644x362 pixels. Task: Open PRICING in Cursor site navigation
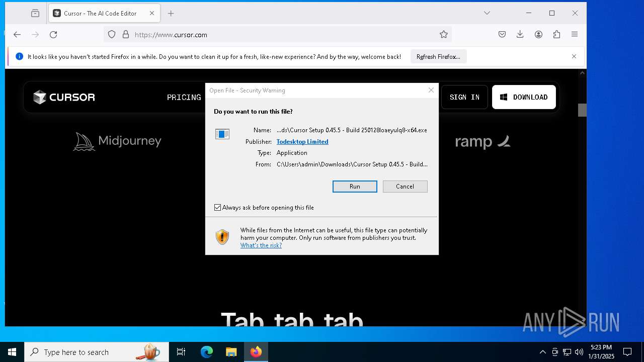point(184,98)
